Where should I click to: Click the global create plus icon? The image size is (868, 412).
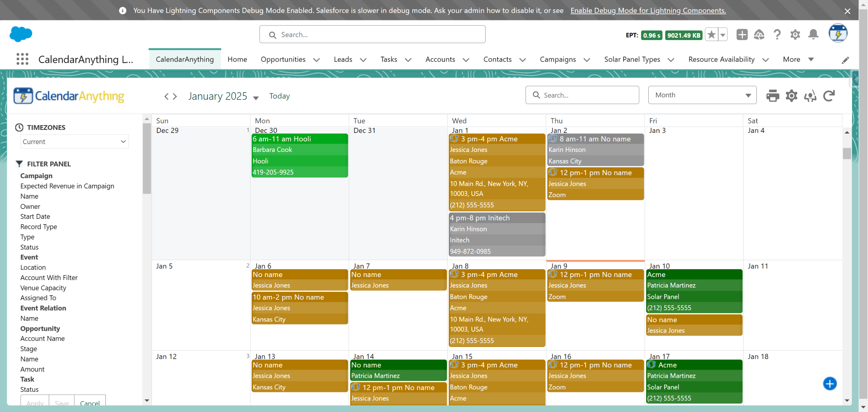742,34
